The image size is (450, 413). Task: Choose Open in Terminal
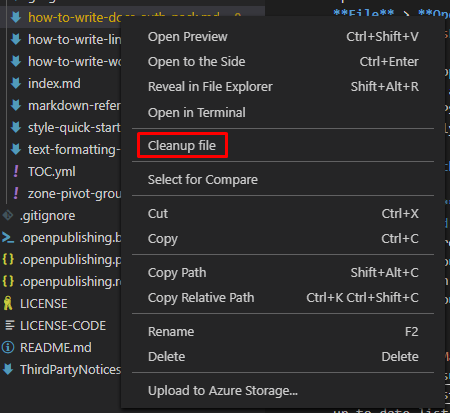click(x=283, y=112)
